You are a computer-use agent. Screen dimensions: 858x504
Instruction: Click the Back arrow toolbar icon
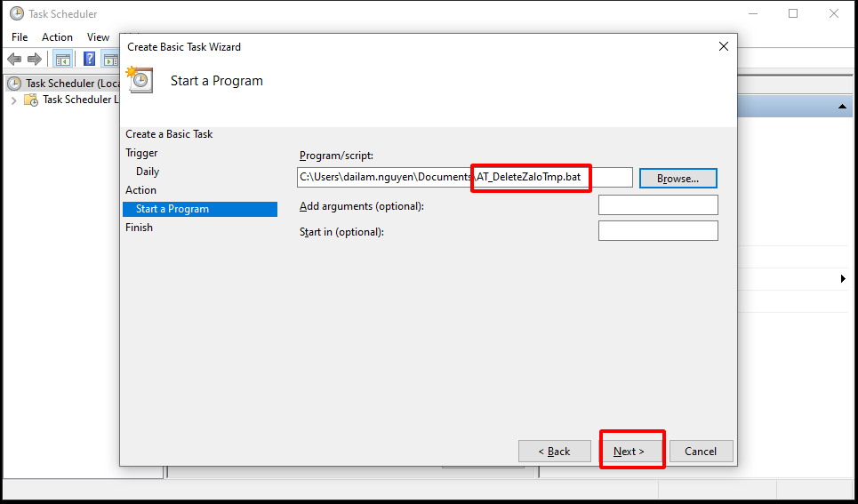point(14,60)
